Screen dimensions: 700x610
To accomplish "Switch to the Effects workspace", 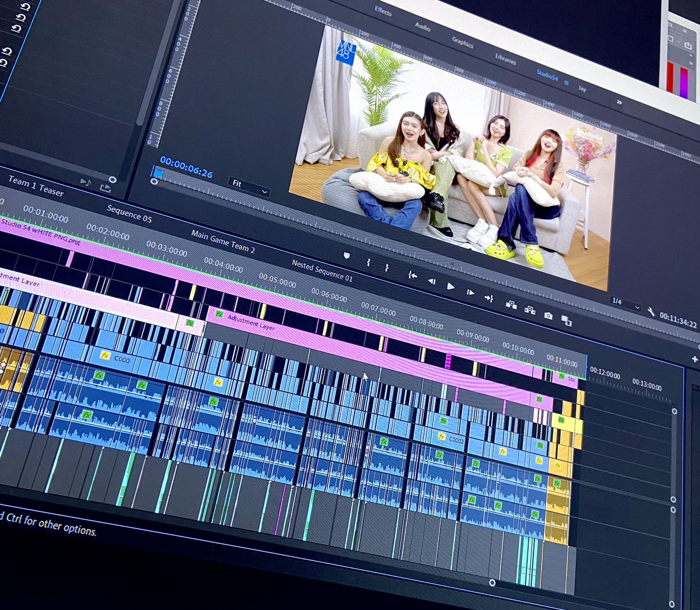I will 383,11.
